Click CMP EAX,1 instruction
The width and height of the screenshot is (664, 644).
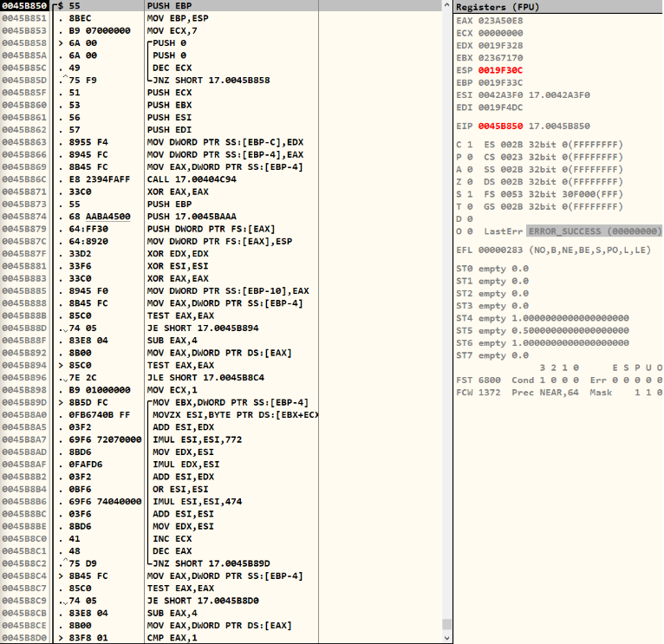(172, 638)
